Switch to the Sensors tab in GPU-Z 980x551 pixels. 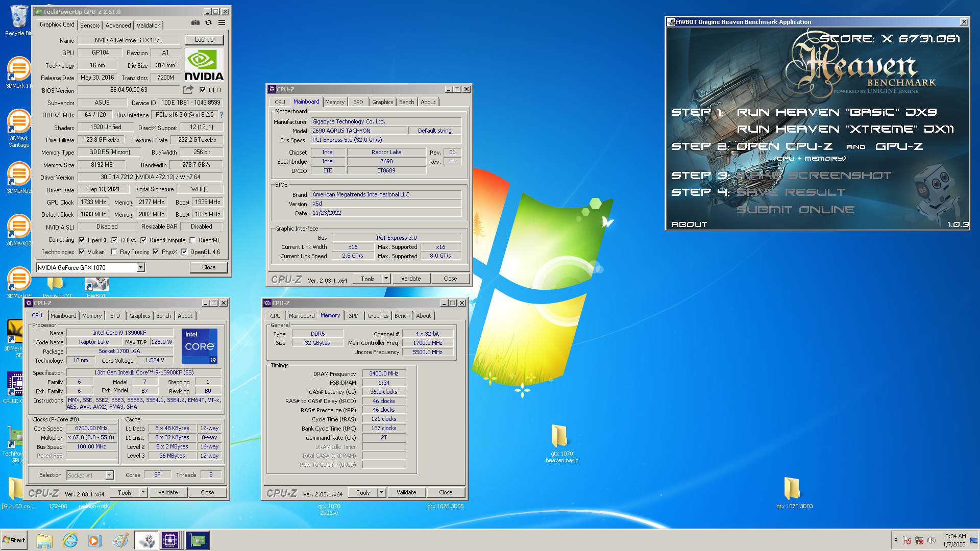(90, 25)
